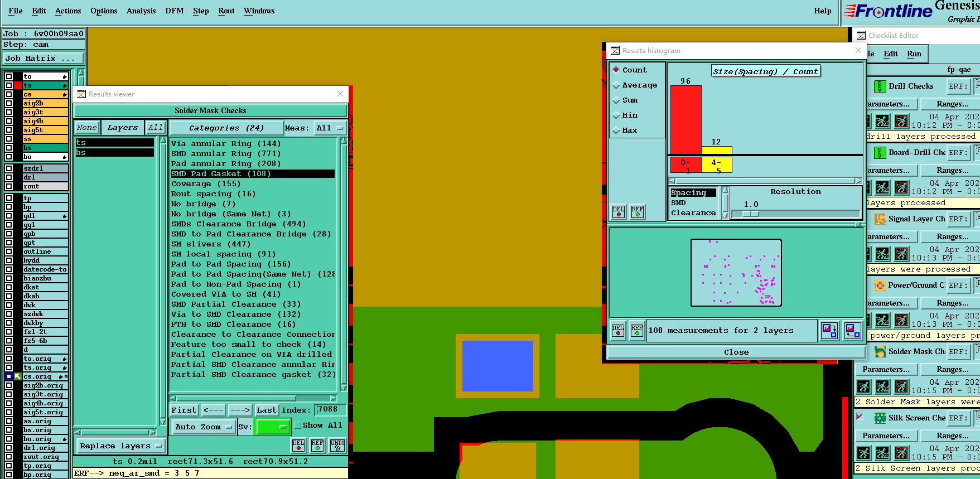Click DEL icon beside histogram bars
980x479 pixels.
pyautogui.click(x=619, y=211)
